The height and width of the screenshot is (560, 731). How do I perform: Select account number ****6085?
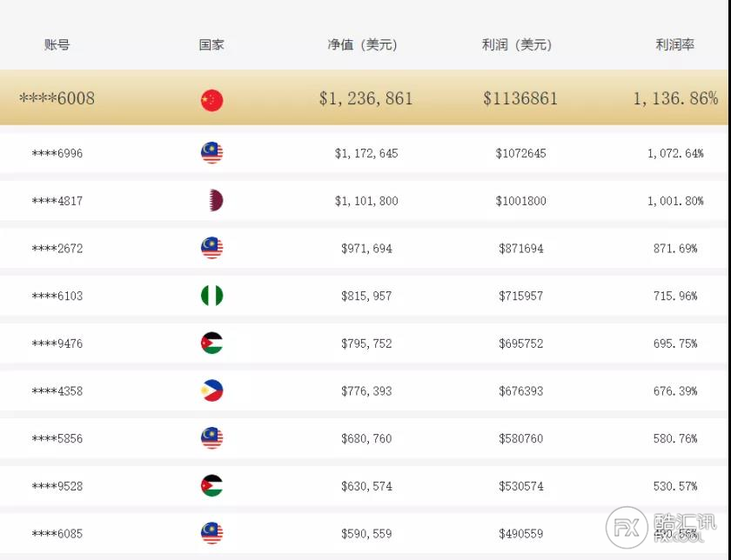point(57,533)
